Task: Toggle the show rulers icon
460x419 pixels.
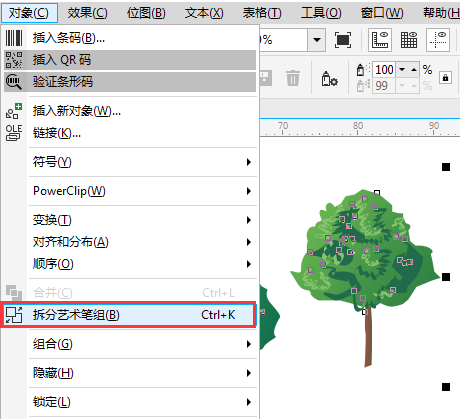Action: tap(380, 40)
